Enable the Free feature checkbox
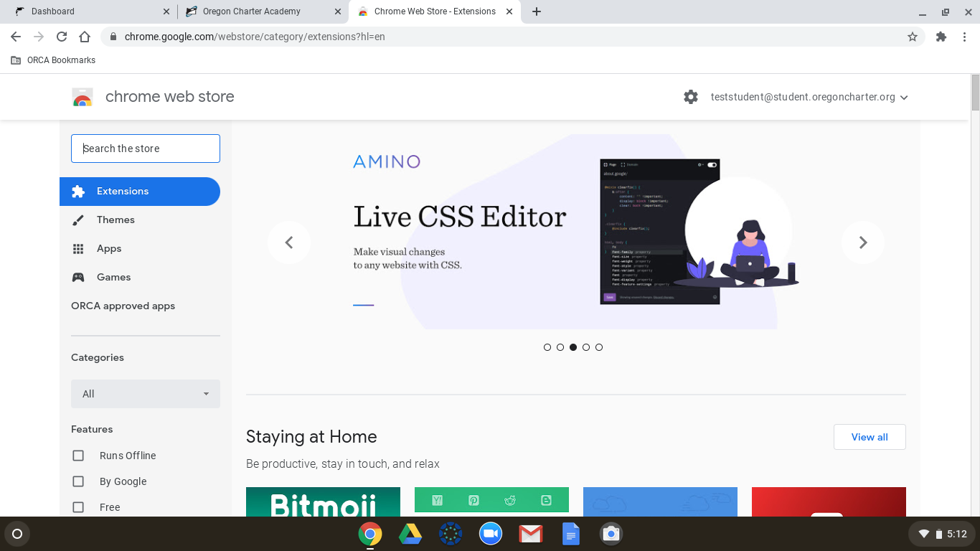The height and width of the screenshot is (551, 980). [78, 507]
